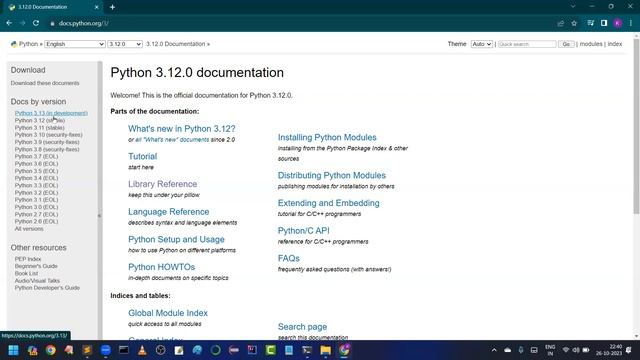Screen dimensions: 640x360
Task: Open What's new in Python 3.12?
Action: [182, 129]
